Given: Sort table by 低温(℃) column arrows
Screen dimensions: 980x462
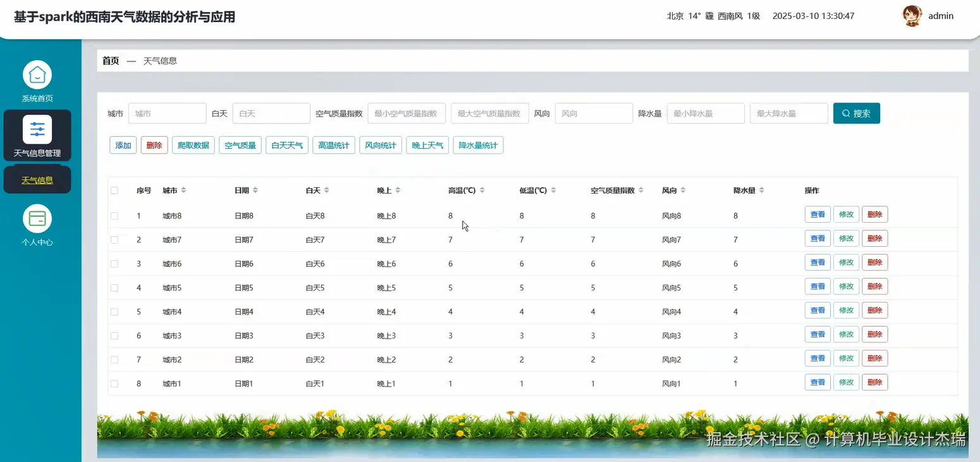Looking at the screenshot, I should 553,190.
